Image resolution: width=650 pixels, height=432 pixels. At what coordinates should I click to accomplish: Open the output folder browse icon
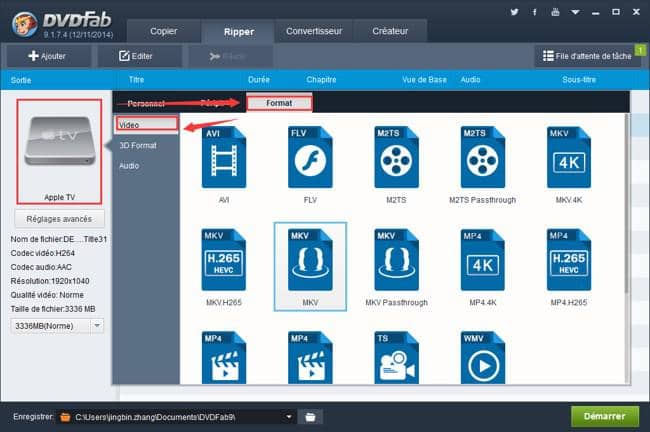[x=310, y=417]
